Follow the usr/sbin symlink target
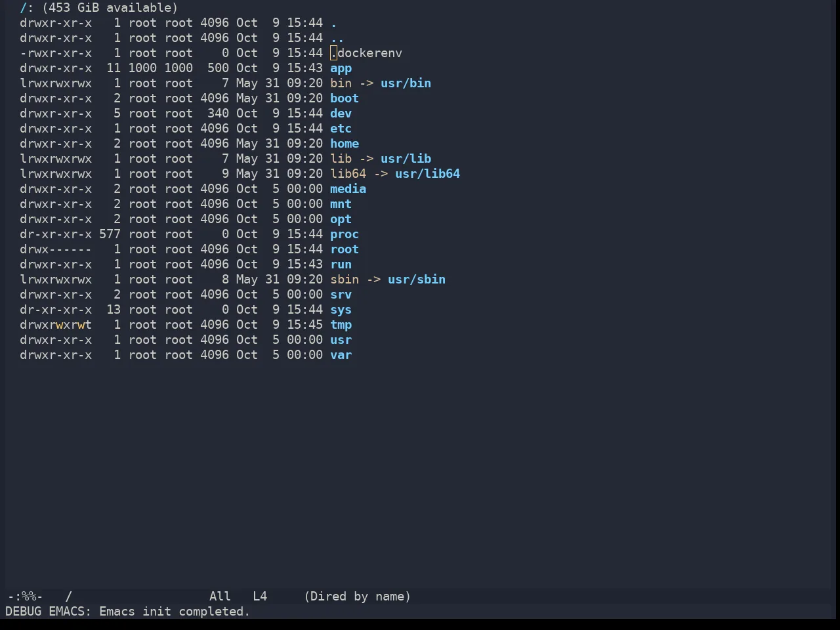 point(417,280)
